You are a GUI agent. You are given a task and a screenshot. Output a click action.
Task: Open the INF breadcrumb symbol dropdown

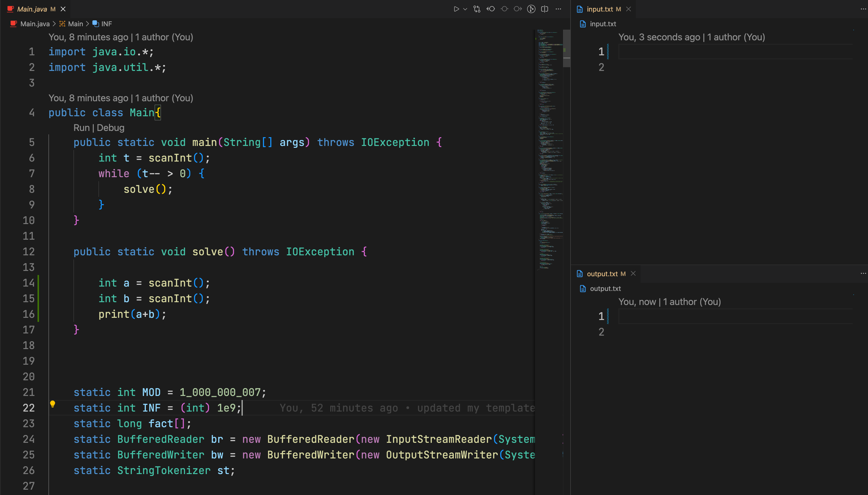[x=106, y=24]
